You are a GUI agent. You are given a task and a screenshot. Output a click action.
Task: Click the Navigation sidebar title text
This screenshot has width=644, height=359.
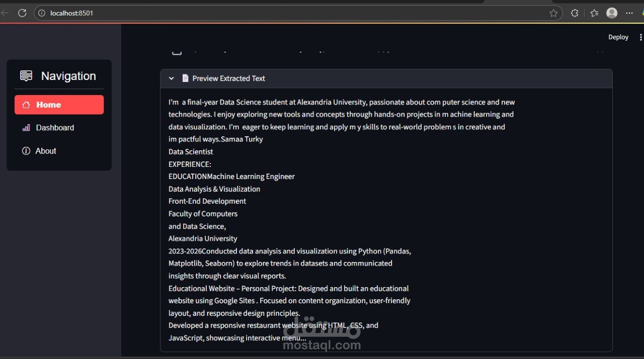[68, 76]
